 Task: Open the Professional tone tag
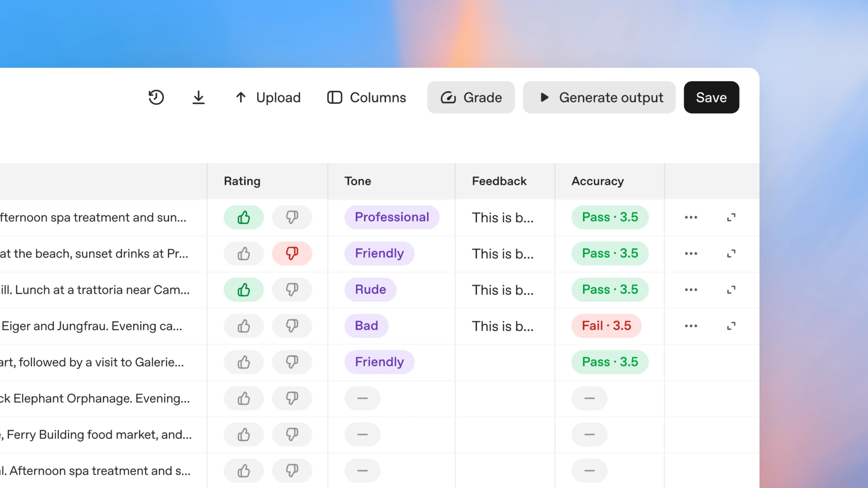coord(392,217)
